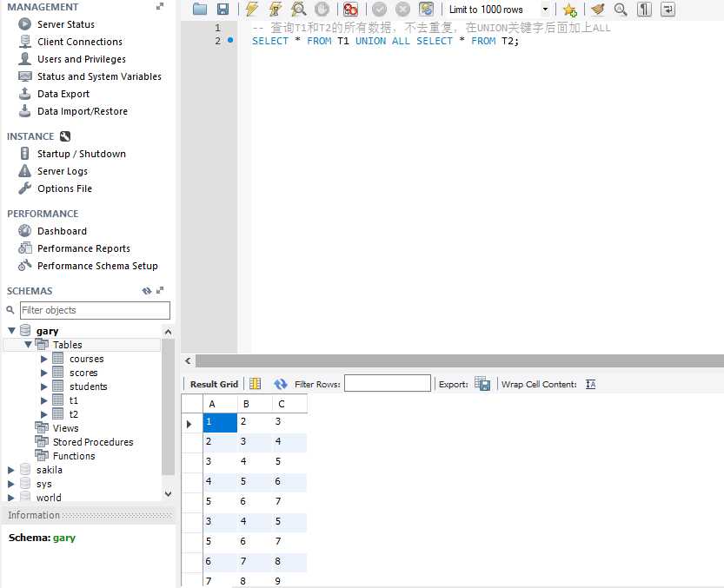Click the editor horizontal scroll left arrow

(x=188, y=361)
